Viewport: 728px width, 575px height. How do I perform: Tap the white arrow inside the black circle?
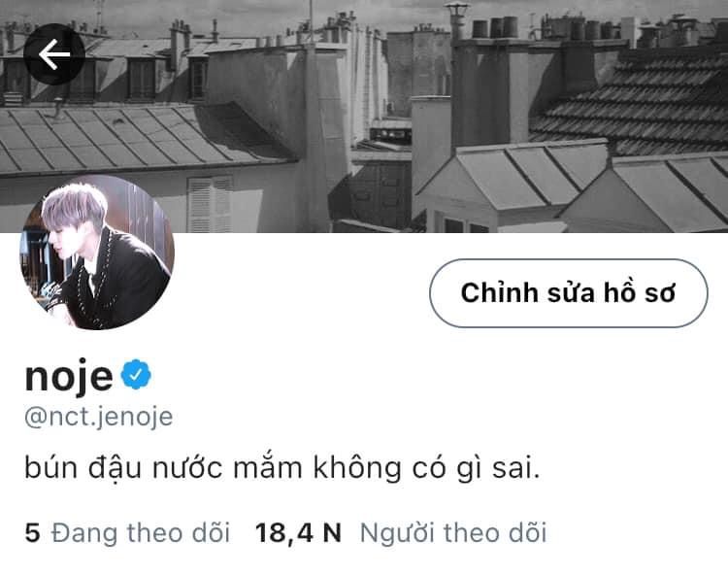54,54
